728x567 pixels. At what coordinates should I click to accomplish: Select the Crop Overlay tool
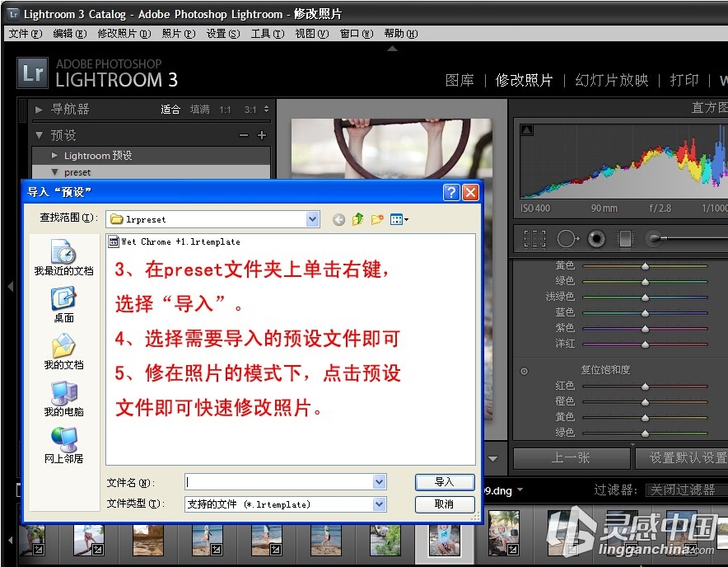pyautogui.click(x=534, y=239)
